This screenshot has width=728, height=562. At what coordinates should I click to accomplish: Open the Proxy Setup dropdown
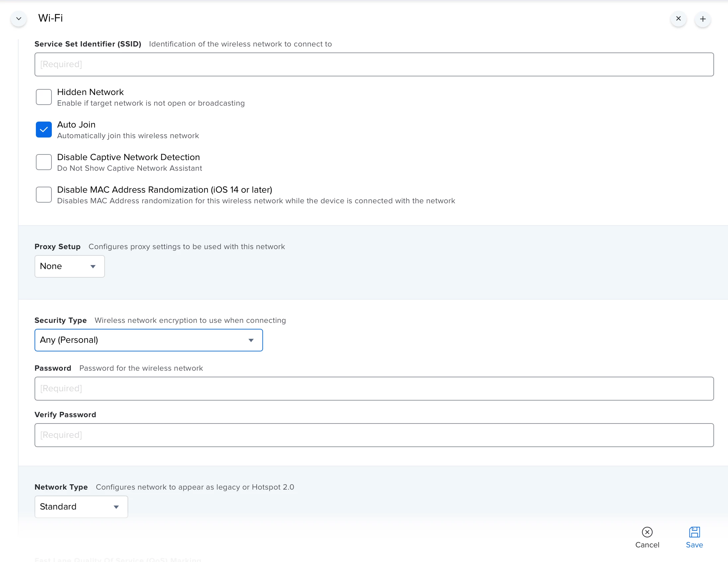[x=69, y=266]
